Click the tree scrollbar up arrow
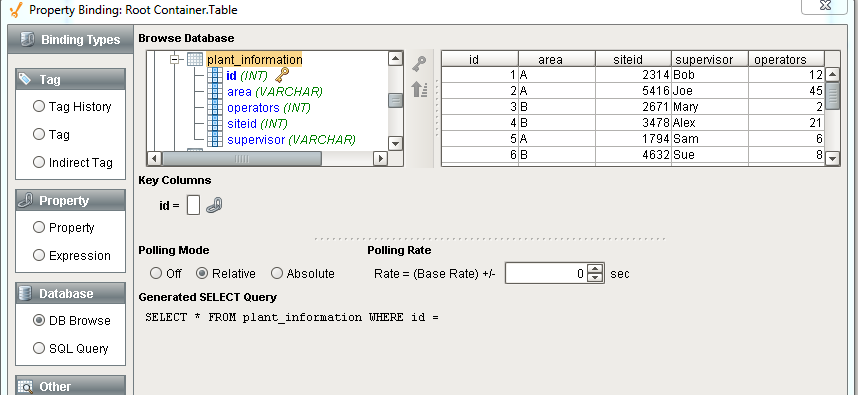Viewport: 858px width, 395px height. (x=395, y=59)
